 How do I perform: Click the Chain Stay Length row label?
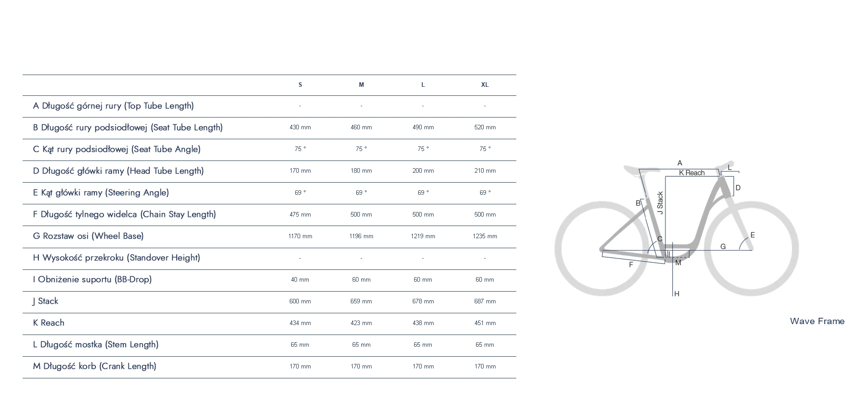click(x=124, y=214)
